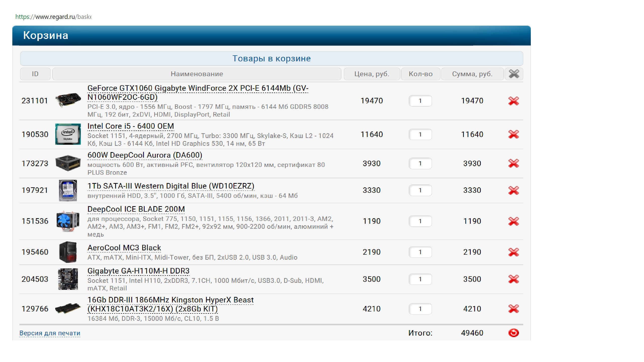The width and height of the screenshot is (644, 362).
Task: Open Intel Core i5 - 6400 OEM link
Action: [131, 126]
